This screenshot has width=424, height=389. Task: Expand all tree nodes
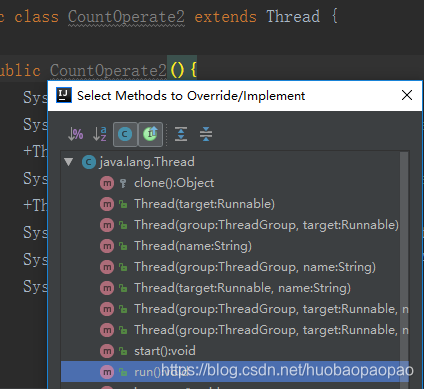pos(181,134)
